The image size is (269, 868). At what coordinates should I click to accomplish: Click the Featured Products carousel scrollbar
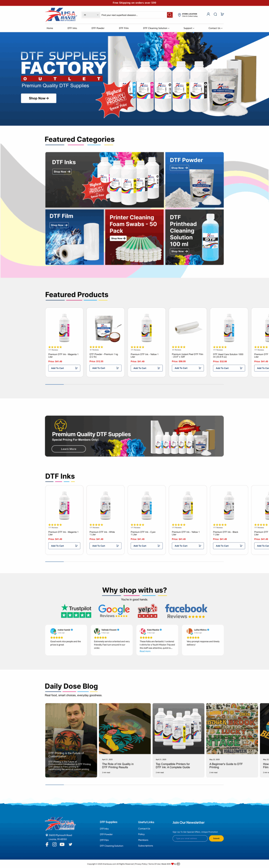134,384
